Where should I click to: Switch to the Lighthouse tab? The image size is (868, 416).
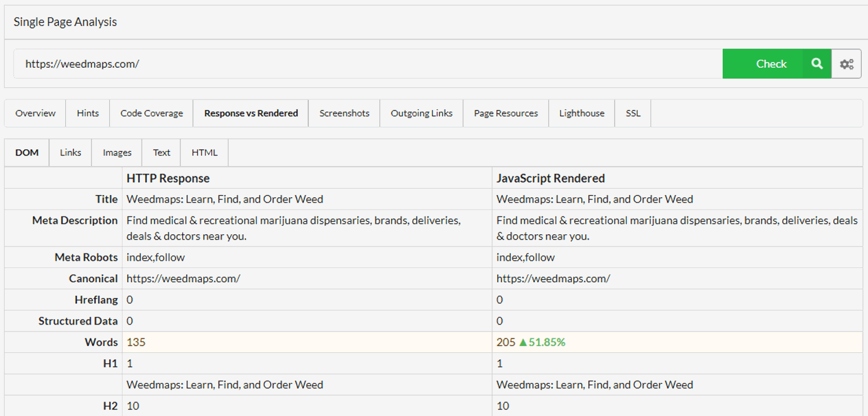(x=581, y=113)
